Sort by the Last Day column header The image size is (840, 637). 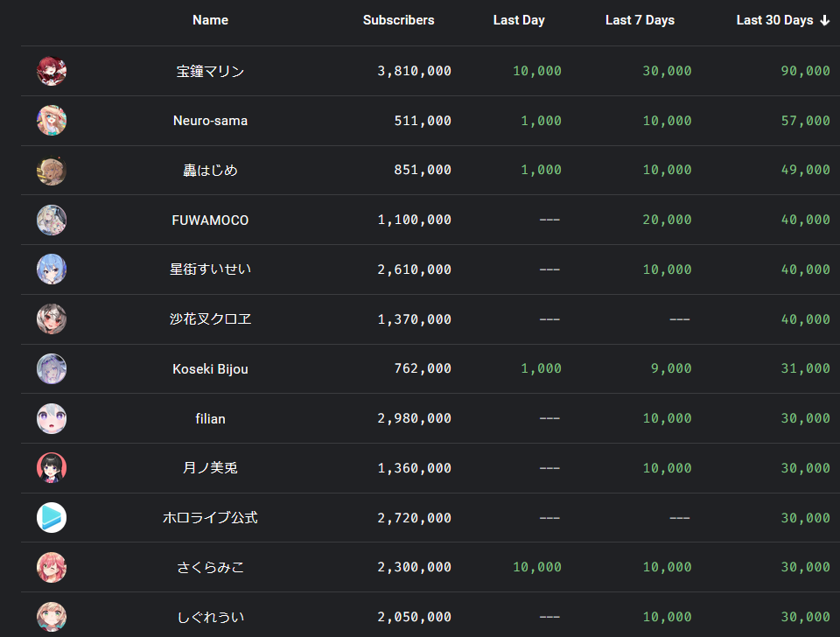point(519,20)
